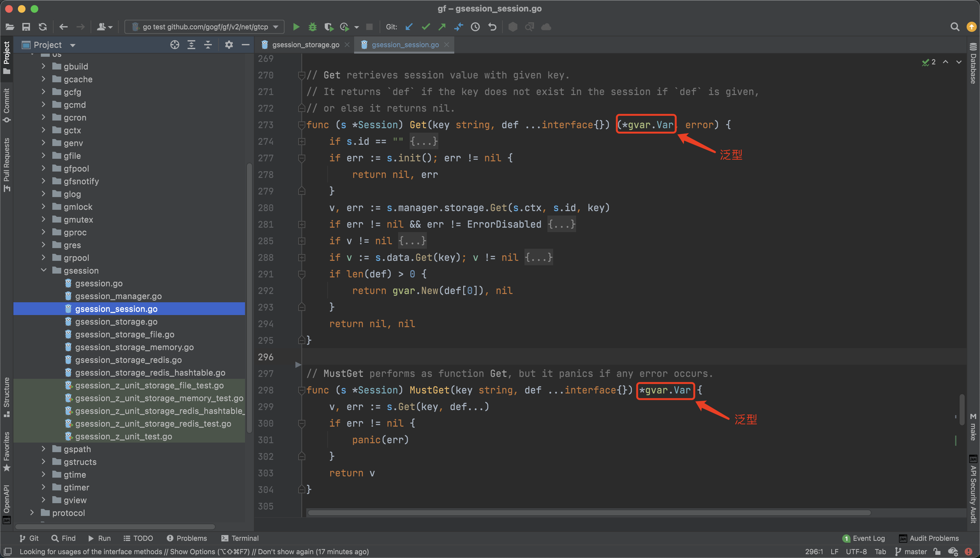980x558 pixels.
Task: Click locate current file target icon
Action: coord(175,45)
